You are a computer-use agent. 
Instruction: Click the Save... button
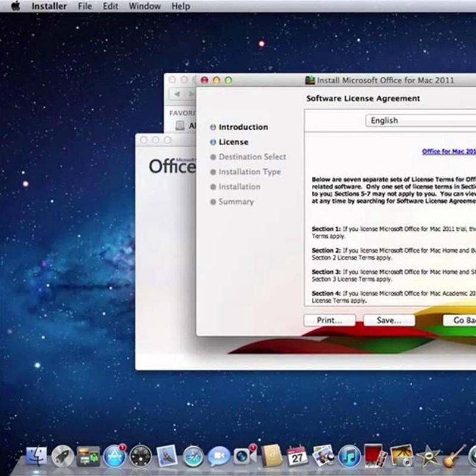pyautogui.click(x=389, y=320)
